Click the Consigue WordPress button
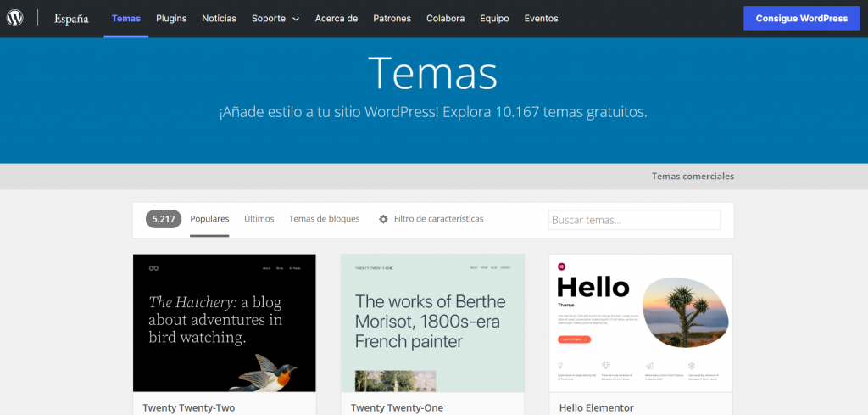The image size is (868, 415). coord(802,19)
